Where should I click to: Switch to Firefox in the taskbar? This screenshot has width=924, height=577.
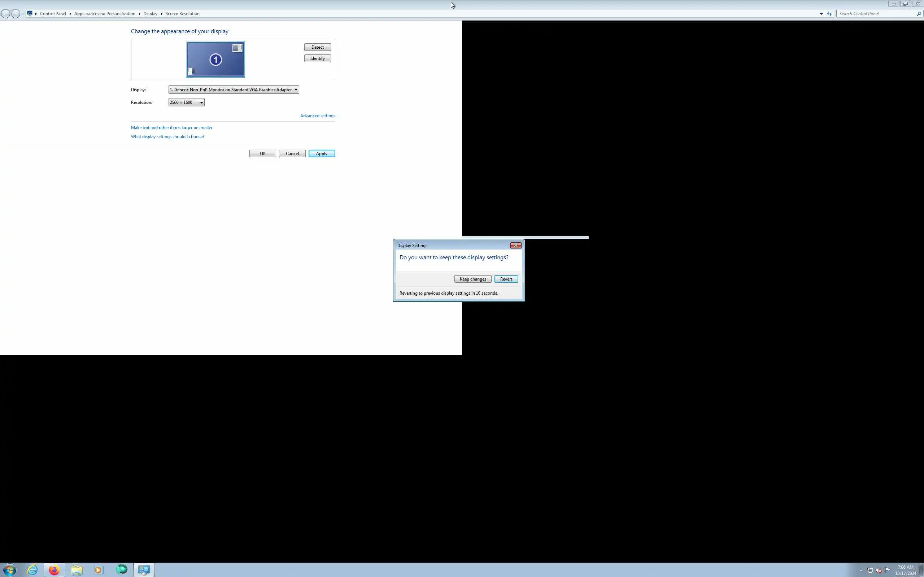coord(54,570)
